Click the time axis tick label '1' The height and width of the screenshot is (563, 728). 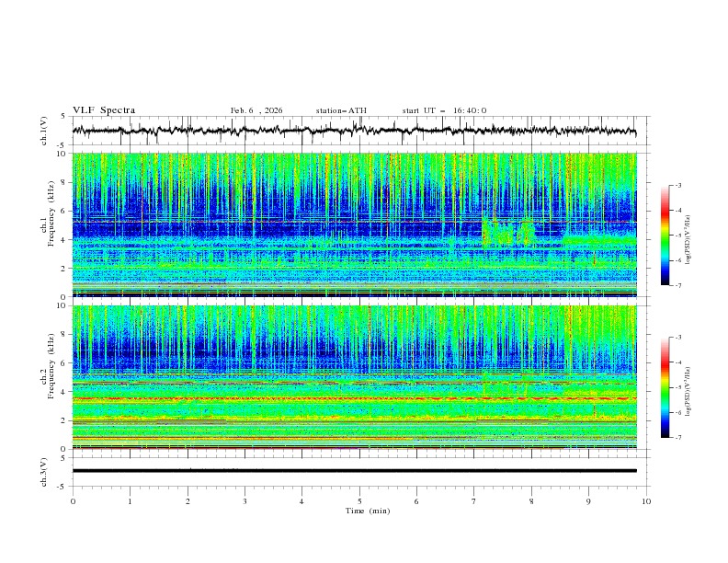(130, 501)
